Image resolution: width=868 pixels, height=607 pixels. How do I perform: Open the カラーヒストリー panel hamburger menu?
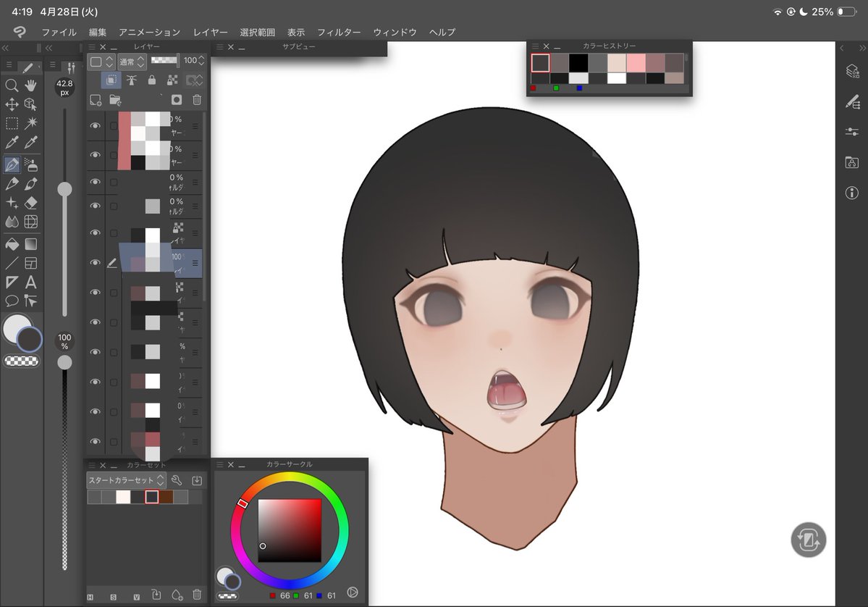[535, 46]
